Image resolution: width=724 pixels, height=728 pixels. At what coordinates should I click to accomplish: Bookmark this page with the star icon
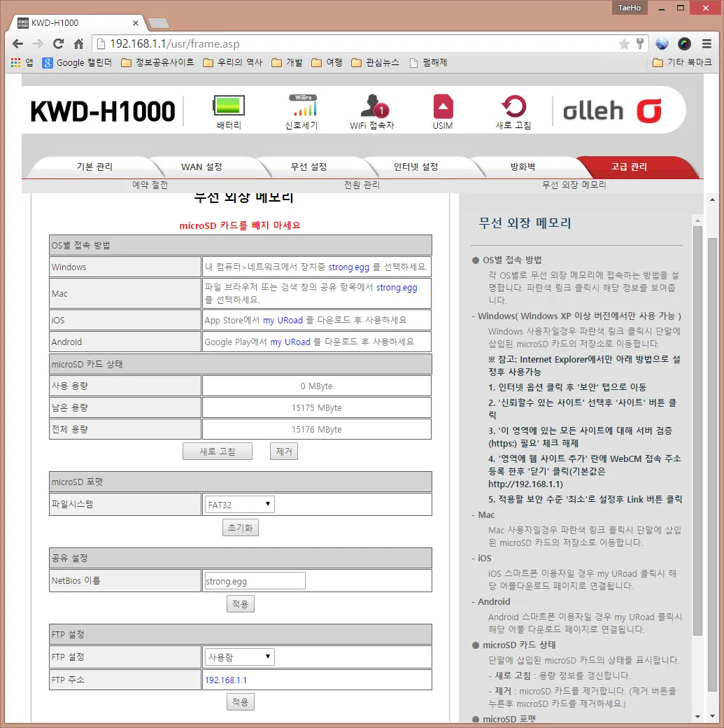pos(624,43)
